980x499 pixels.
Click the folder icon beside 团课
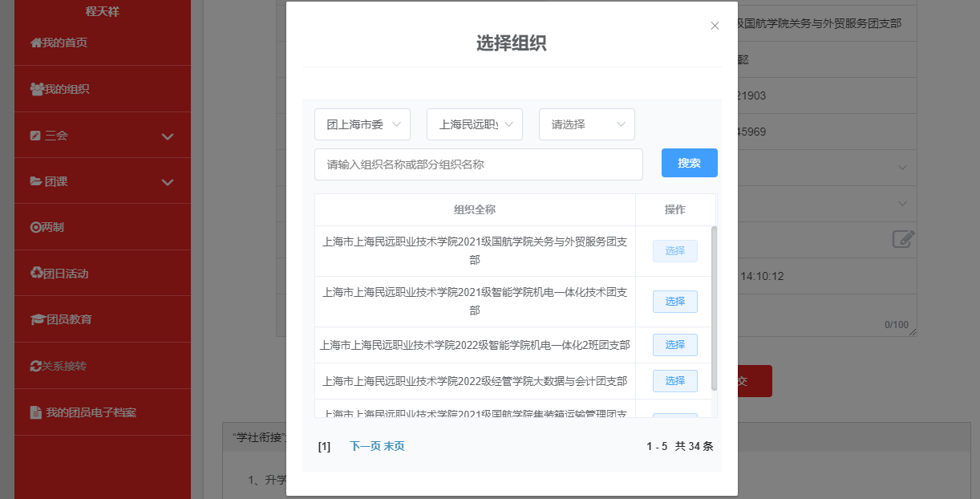36,181
